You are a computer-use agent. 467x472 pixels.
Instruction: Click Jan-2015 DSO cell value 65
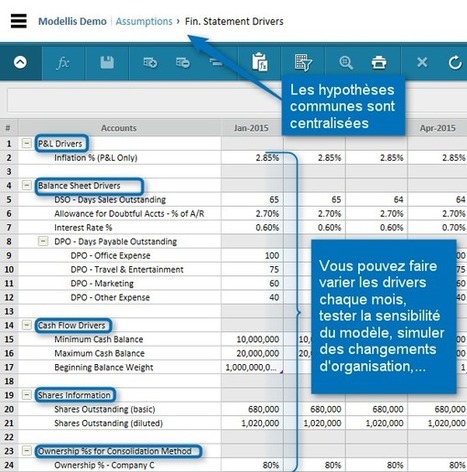tap(252, 200)
